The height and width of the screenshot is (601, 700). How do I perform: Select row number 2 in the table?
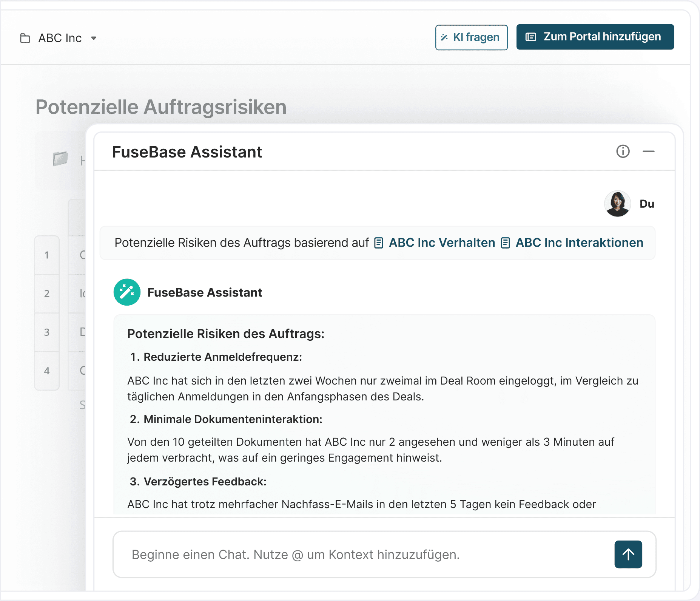point(47,294)
